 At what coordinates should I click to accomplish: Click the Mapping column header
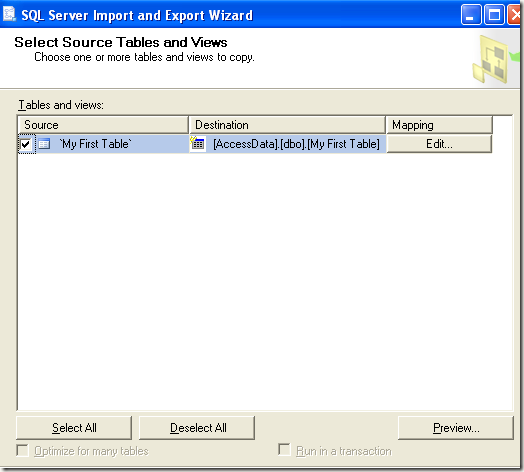pos(439,125)
